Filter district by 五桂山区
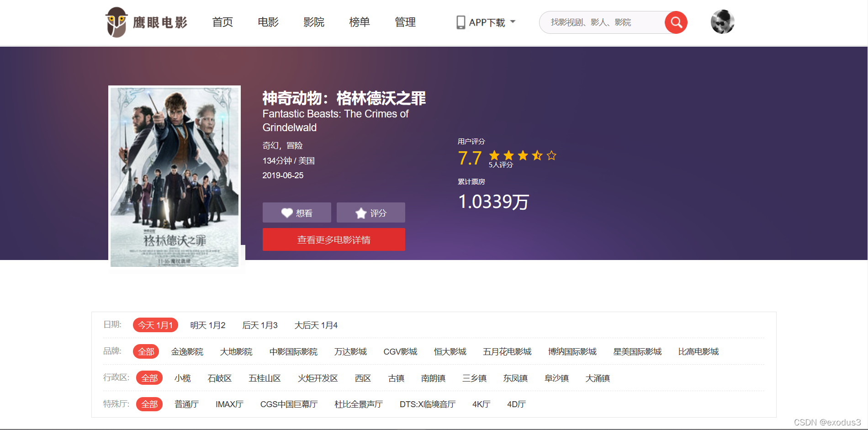Image resolution: width=868 pixels, height=430 pixels. tap(265, 378)
